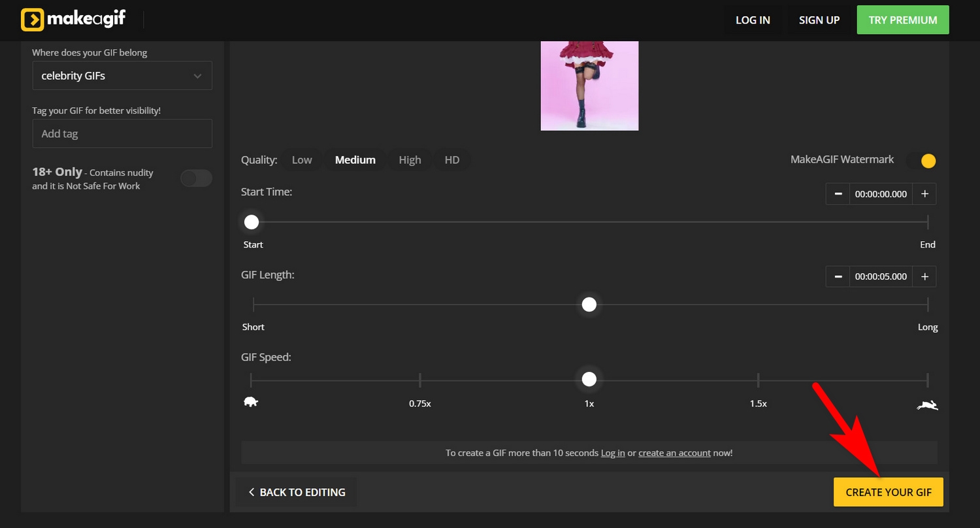This screenshot has height=528, width=980.
Task: Click the Start Time value field
Action: point(881,194)
